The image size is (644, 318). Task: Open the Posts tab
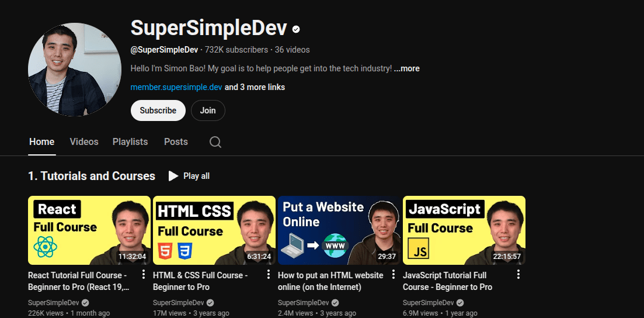176,142
